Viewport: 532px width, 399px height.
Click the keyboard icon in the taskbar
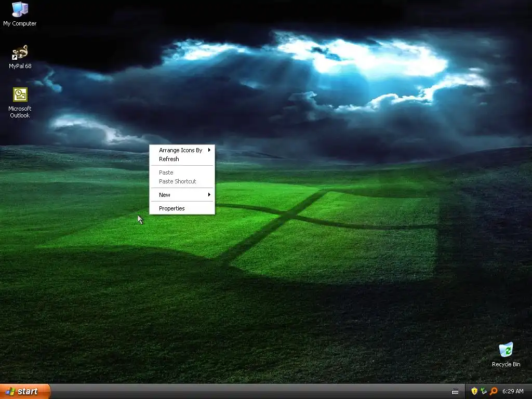(x=455, y=392)
